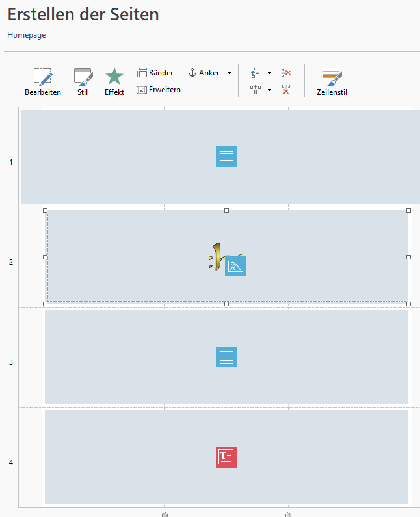Click the insert row icon
Image resolution: width=420 pixels, height=517 pixels.
256,73
